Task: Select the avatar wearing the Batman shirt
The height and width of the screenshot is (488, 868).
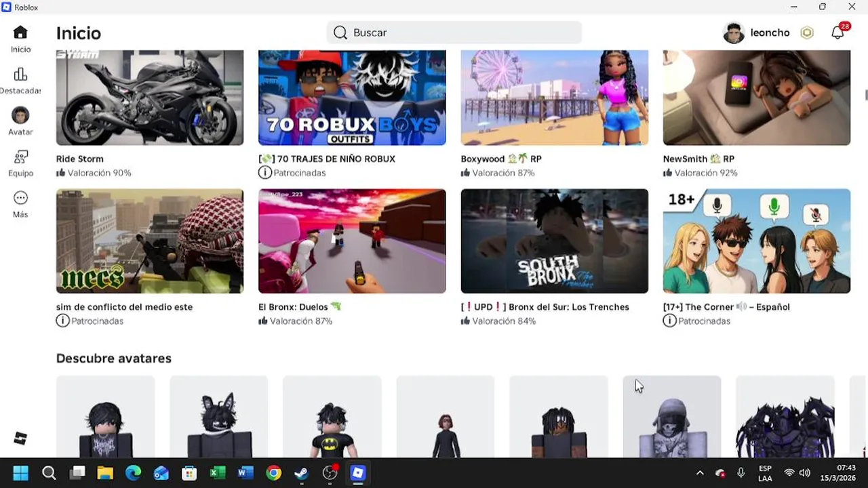Action: (x=332, y=417)
